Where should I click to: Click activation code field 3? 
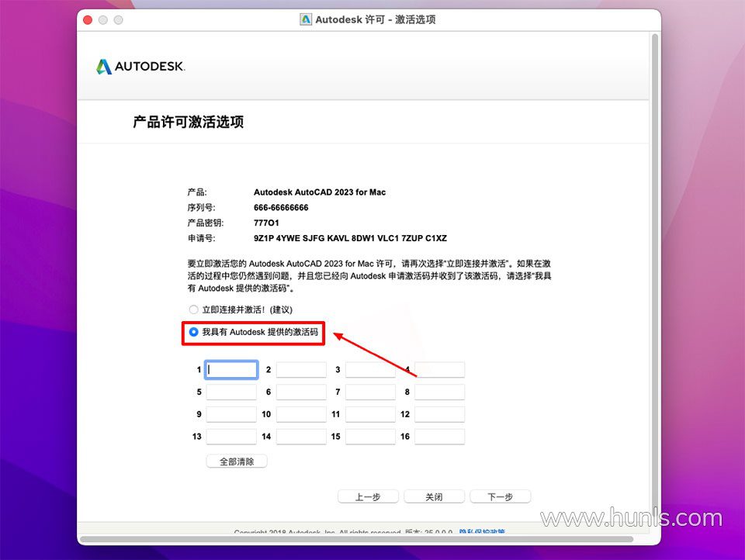pos(371,369)
